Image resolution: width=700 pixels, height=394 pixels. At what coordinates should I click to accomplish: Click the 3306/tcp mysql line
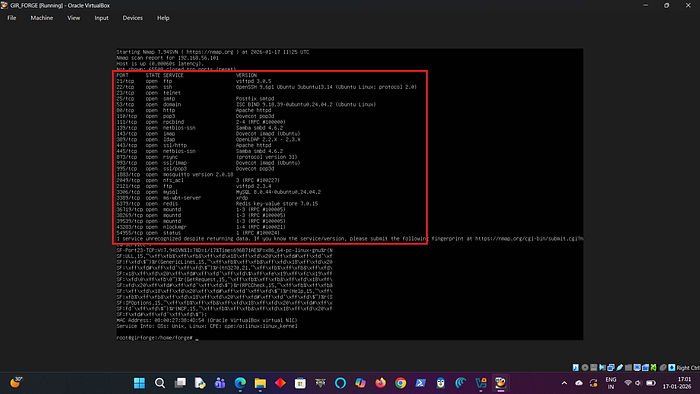click(219, 192)
